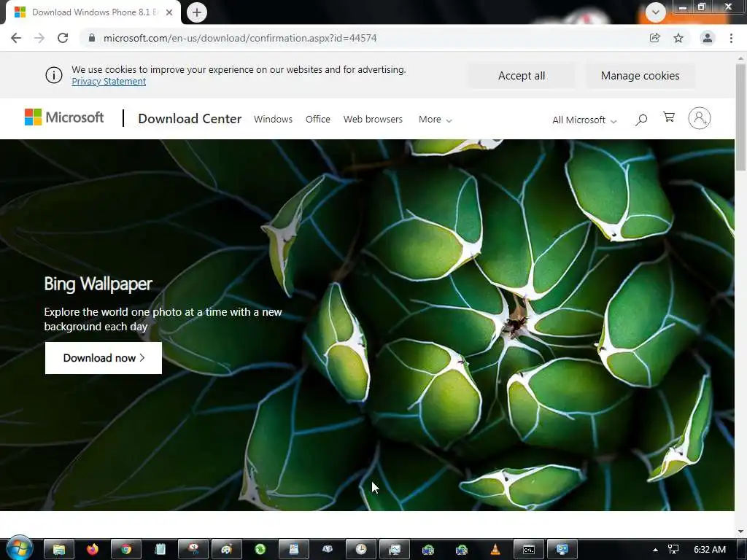The image size is (747, 560).
Task: Click Download now for Bing Wallpaper
Action: pos(104,358)
